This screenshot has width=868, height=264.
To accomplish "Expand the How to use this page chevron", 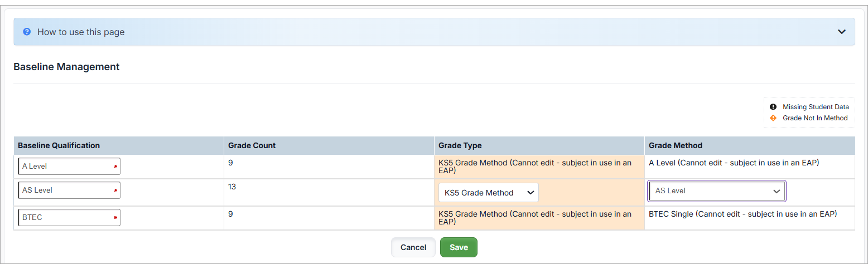I will click(842, 32).
